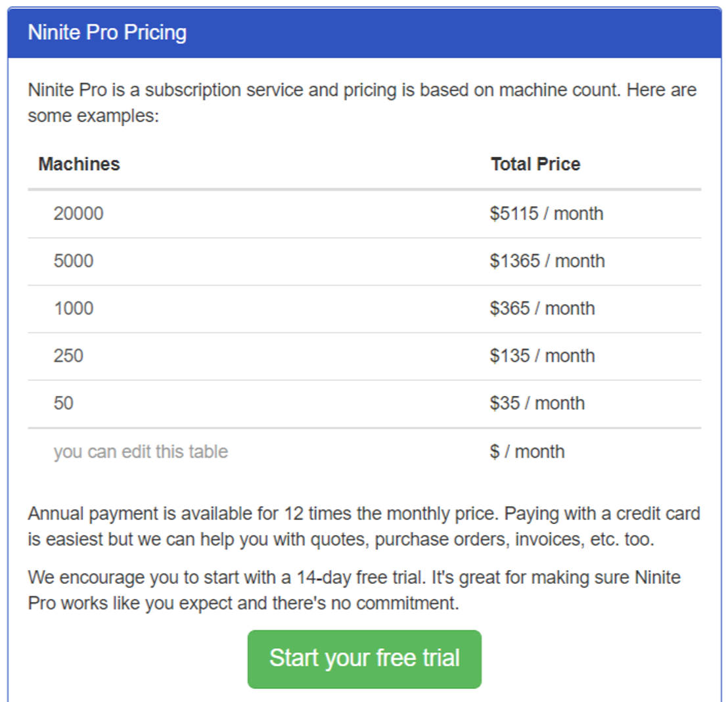
Task: Edit the 5000 machines cell
Action: 74,261
